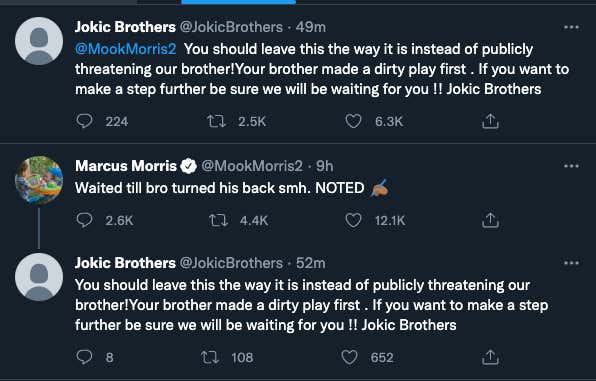
Task: Open more options on the 49m tweet
Action: click(571, 27)
